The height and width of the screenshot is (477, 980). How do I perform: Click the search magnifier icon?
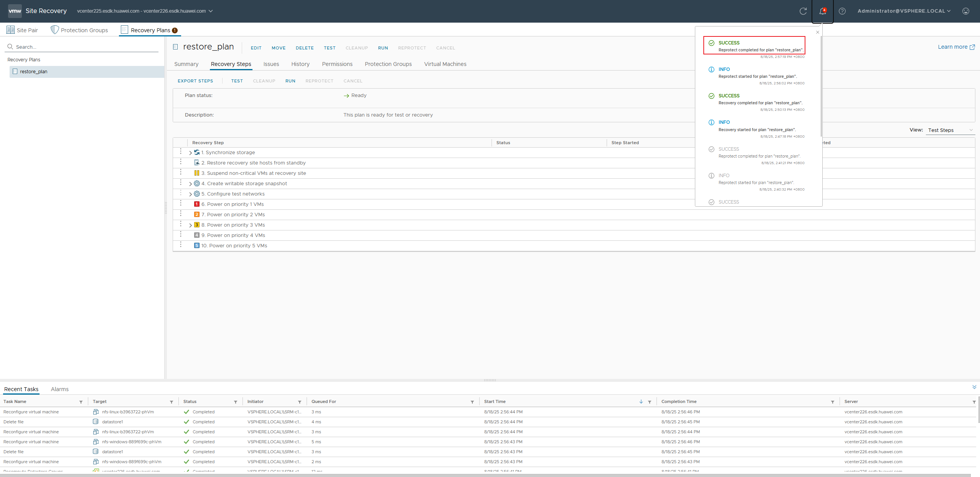pos(10,46)
